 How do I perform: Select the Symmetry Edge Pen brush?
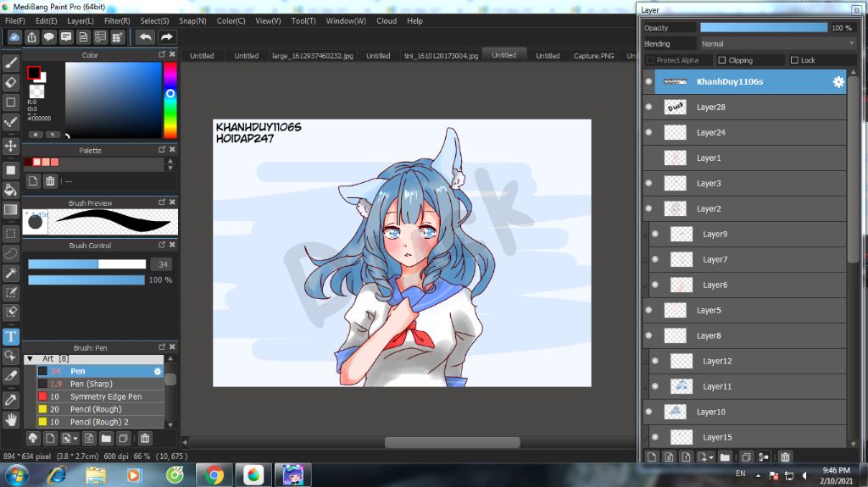(x=100, y=396)
